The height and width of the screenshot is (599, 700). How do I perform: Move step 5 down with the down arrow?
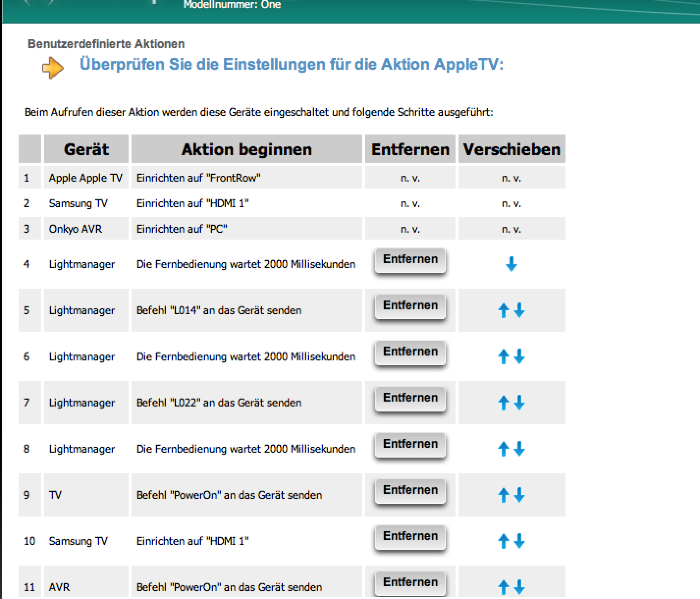519,310
